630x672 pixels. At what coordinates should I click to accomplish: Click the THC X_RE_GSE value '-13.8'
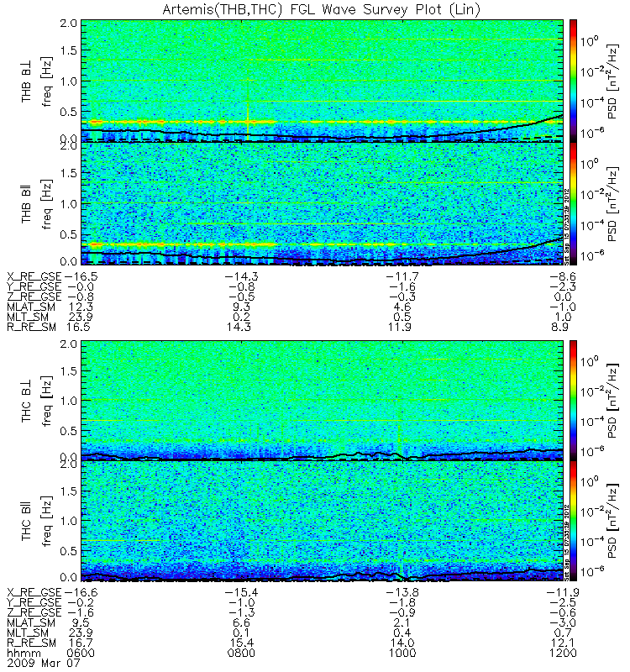click(402, 593)
